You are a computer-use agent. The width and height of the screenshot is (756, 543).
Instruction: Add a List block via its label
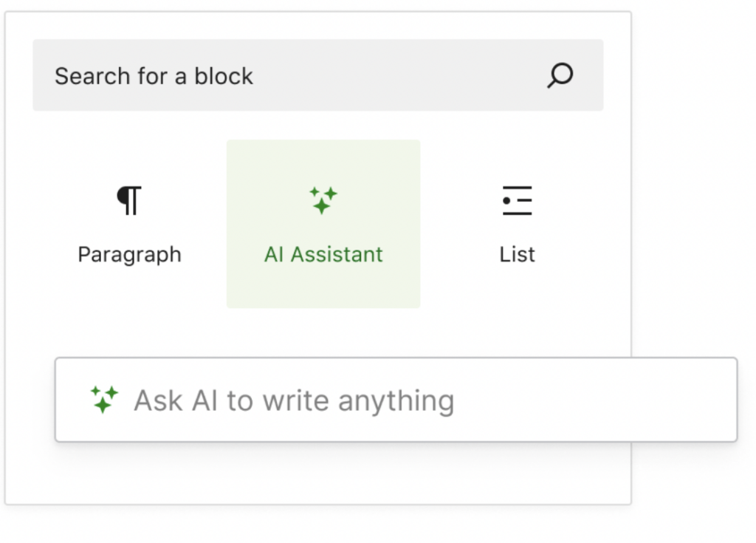(x=517, y=254)
